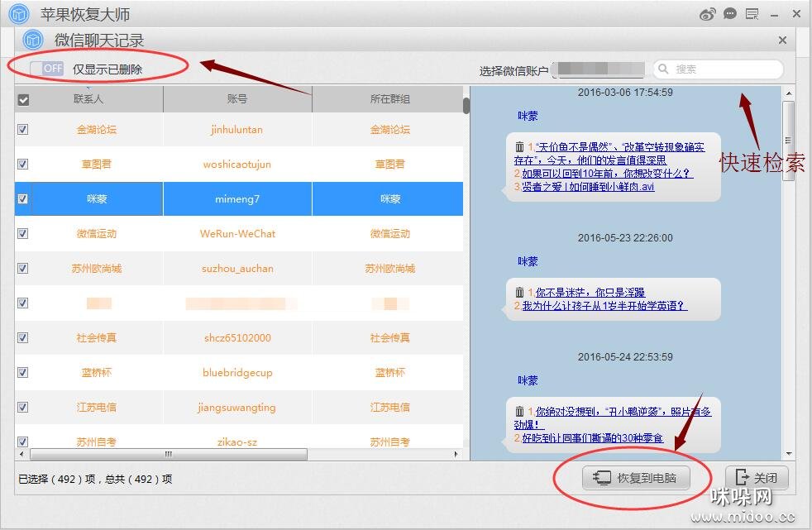The image size is (812, 530).
Task: Toggle the select-all checkbox in table header
Action: (23, 99)
